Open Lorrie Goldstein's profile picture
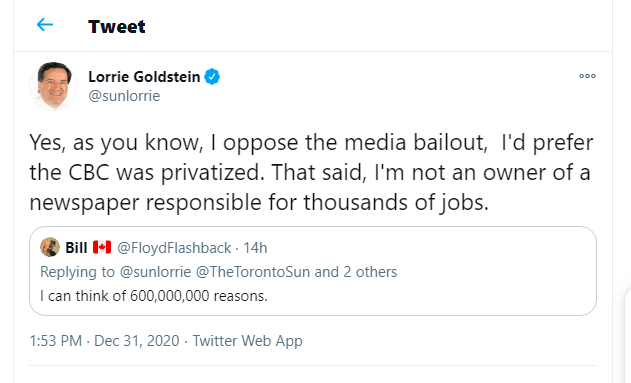631x383 pixels. coord(53,86)
